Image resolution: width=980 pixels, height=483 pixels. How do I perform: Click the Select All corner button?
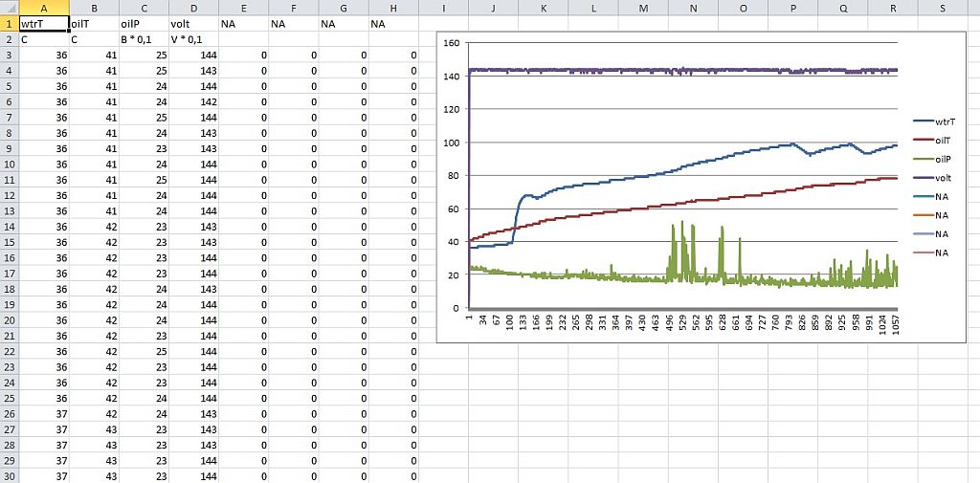[9, 8]
